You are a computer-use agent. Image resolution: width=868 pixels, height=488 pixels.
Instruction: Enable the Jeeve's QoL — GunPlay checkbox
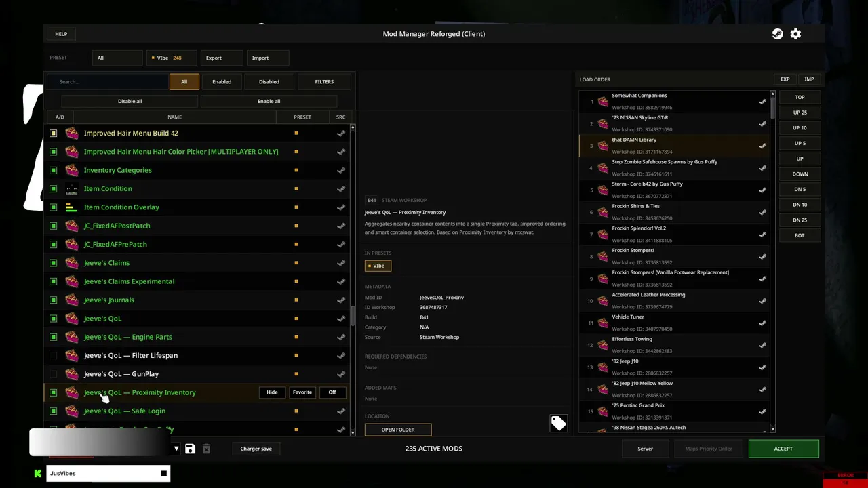53,374
